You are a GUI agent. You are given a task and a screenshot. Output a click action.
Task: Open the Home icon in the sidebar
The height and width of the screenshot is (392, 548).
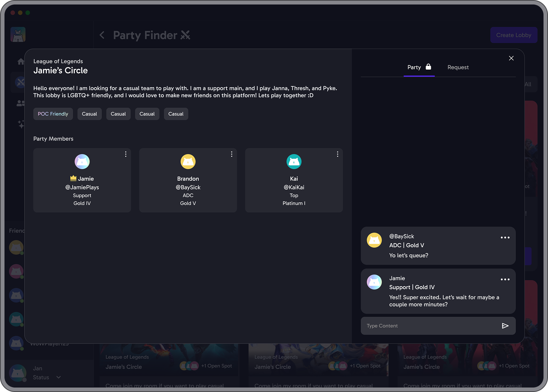coord(21,61)
